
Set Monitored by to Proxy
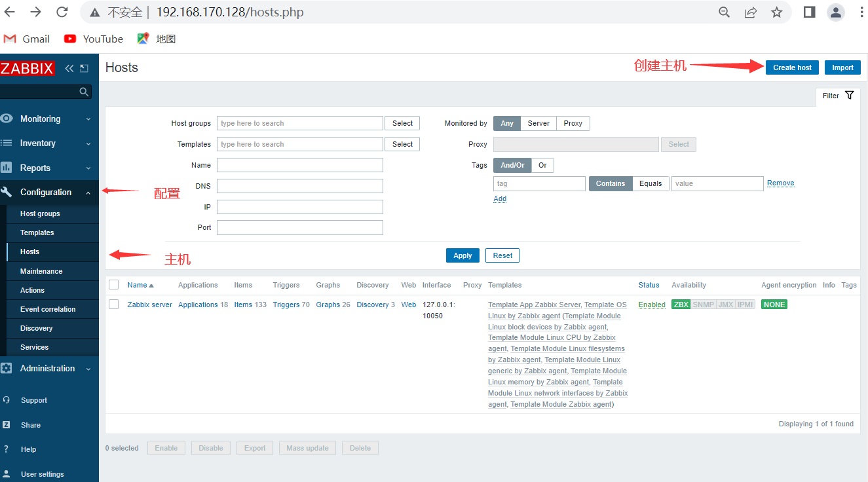573,123
